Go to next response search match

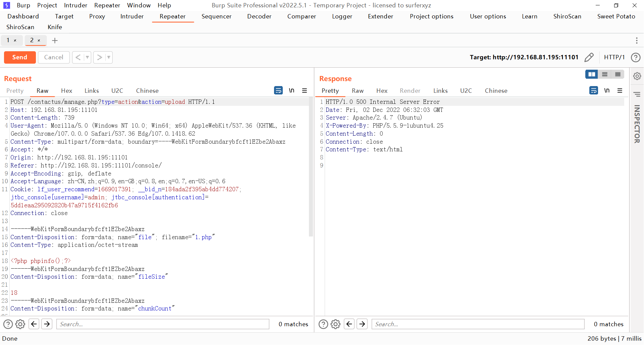click(362, 324)
